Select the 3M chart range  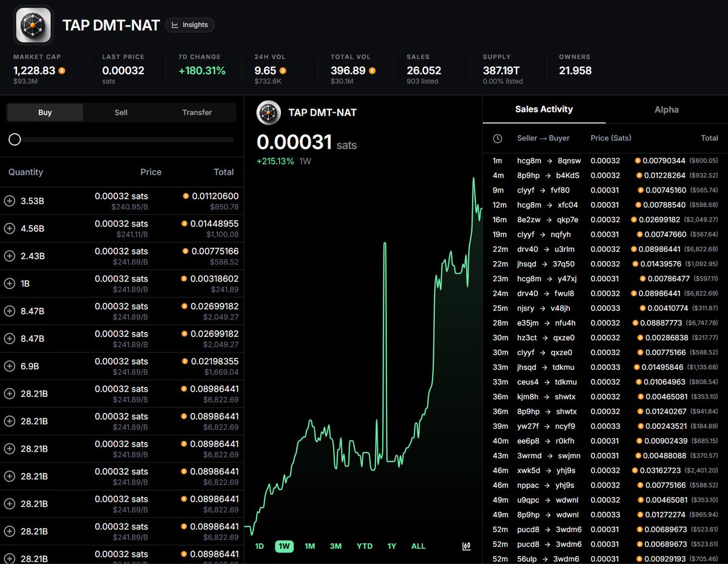pyautogui.click(x=335, y=546)
